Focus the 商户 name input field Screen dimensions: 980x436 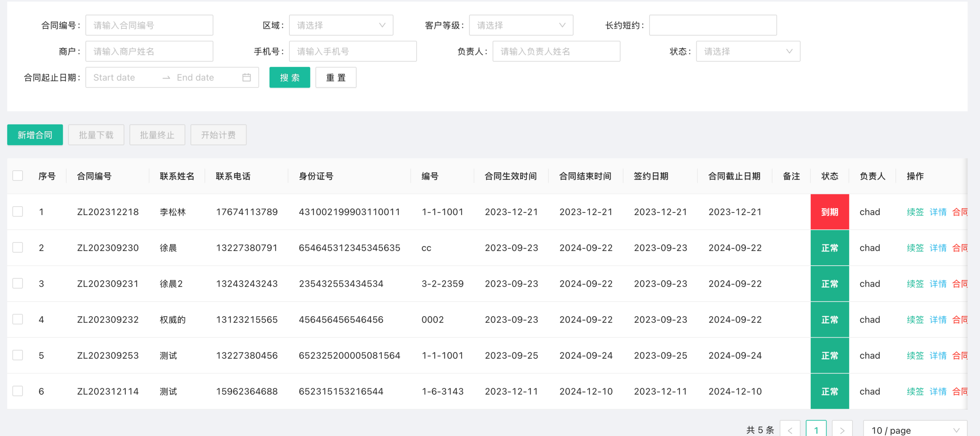point(149,51)
